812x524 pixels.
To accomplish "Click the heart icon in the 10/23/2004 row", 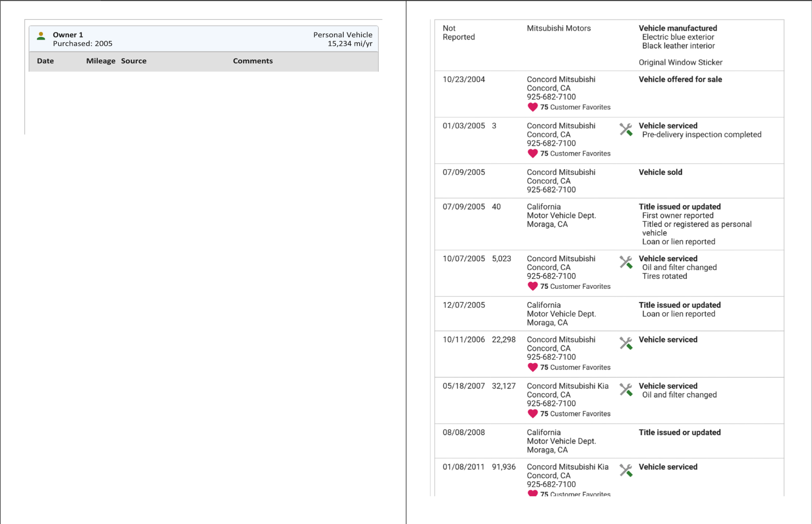I will pos(532,107).
